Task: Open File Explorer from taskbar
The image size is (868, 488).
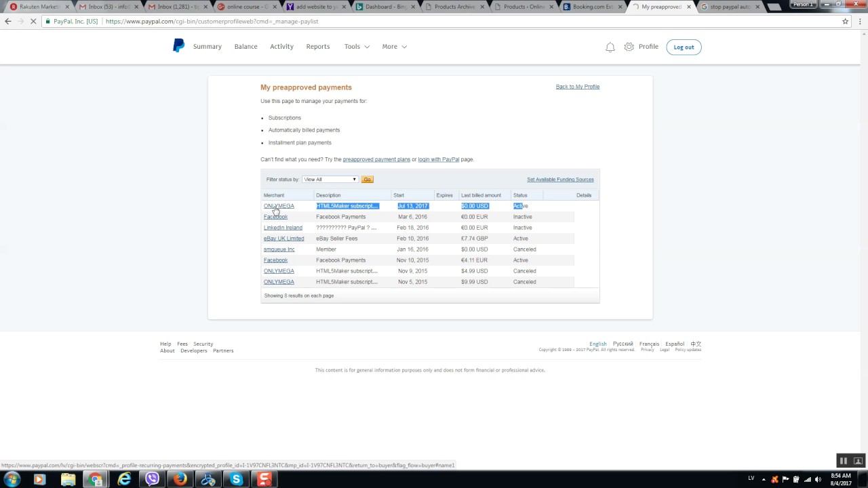Action: pyautogui.click(x=68, y=480)
